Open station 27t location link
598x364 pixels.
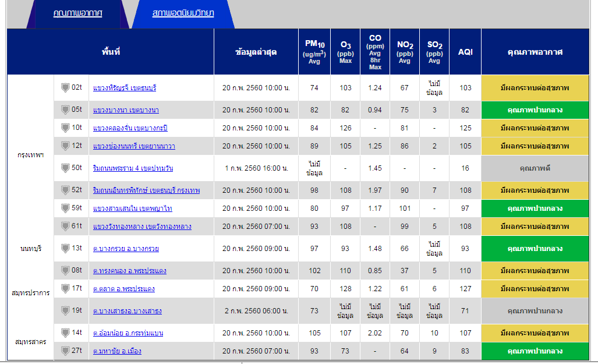point(117,351)
